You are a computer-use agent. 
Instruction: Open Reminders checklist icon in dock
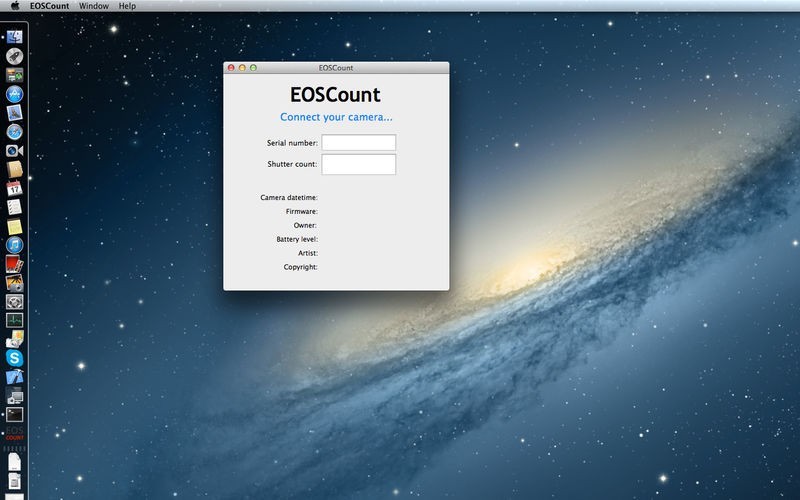click(14, 207)
